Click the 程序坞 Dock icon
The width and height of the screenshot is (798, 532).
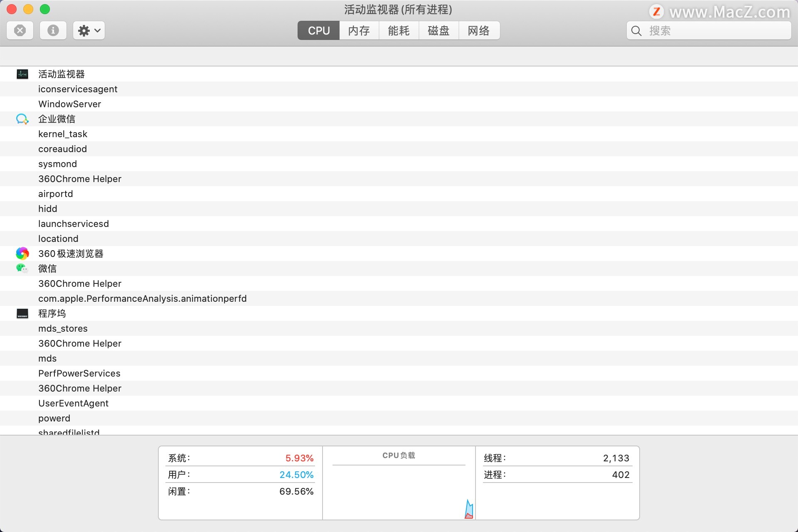point(22,313)
